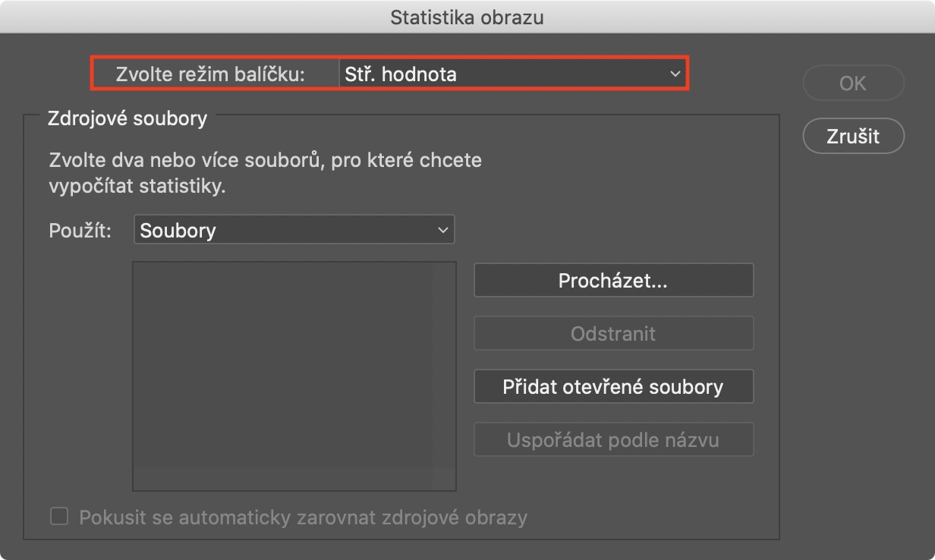Viewport: 935px width, 560px height.
Task: Click the Uspořádat podle názvu button
Action: [613, 440]
